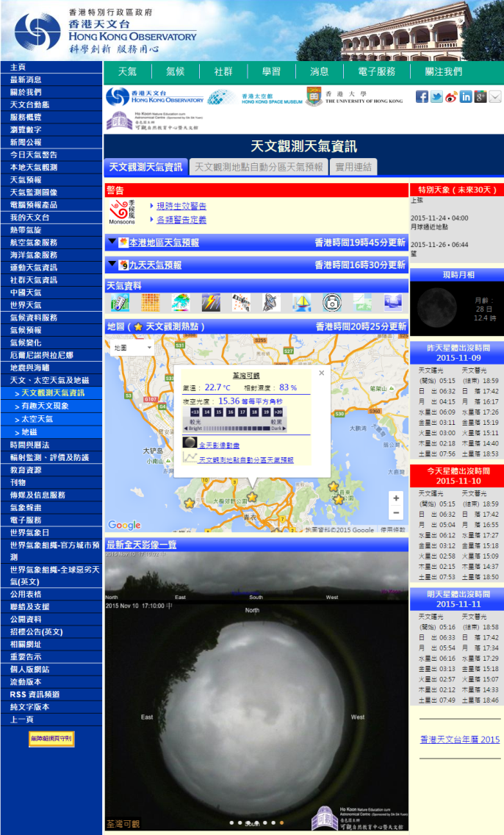Open the 關注我們 top menu

pos(443,71)
